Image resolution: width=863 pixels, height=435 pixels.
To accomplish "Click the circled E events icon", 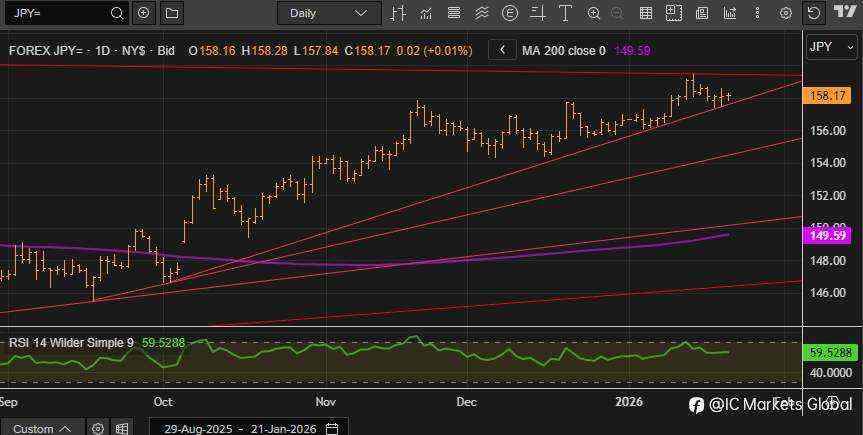I will pyautogui.click(x=510, y=13).
